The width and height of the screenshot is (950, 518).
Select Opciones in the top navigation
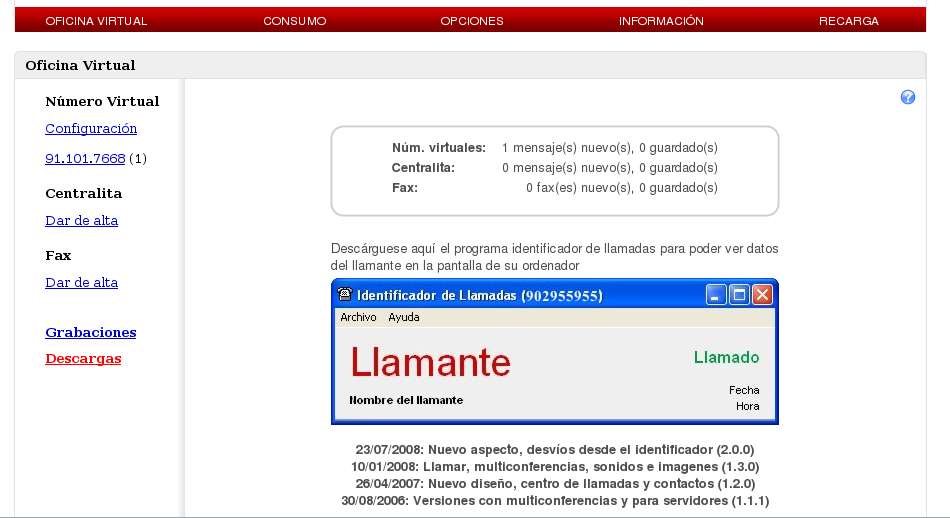click(472, 21)
